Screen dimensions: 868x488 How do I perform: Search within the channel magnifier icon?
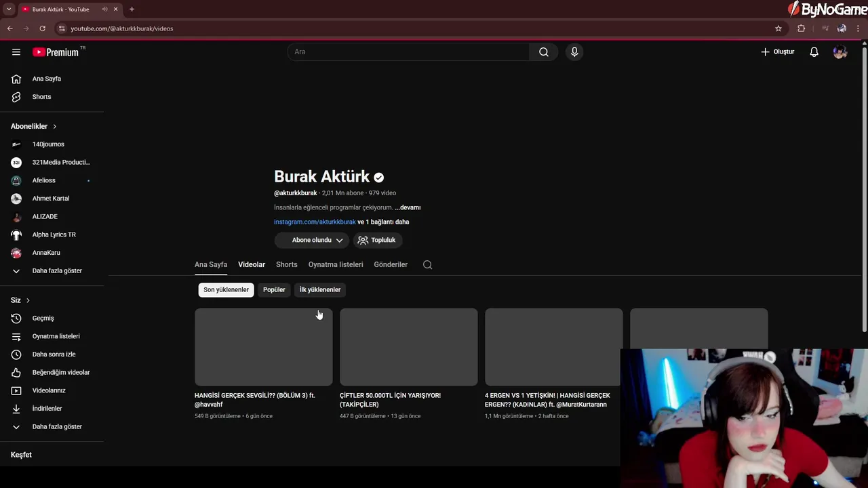(427, 265)
